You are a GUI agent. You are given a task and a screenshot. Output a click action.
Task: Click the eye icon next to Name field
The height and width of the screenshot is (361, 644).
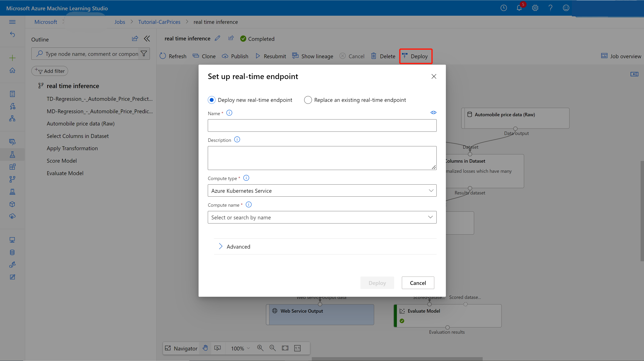tap(433, 113)
